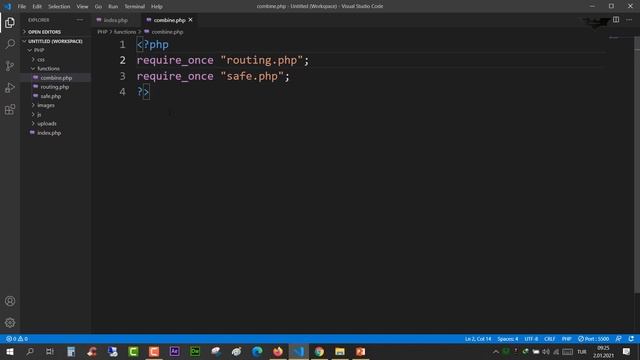This screenshot has height=360, width=640.
Task: Show hidden system tray icons chevron
Action: [496, 351]
